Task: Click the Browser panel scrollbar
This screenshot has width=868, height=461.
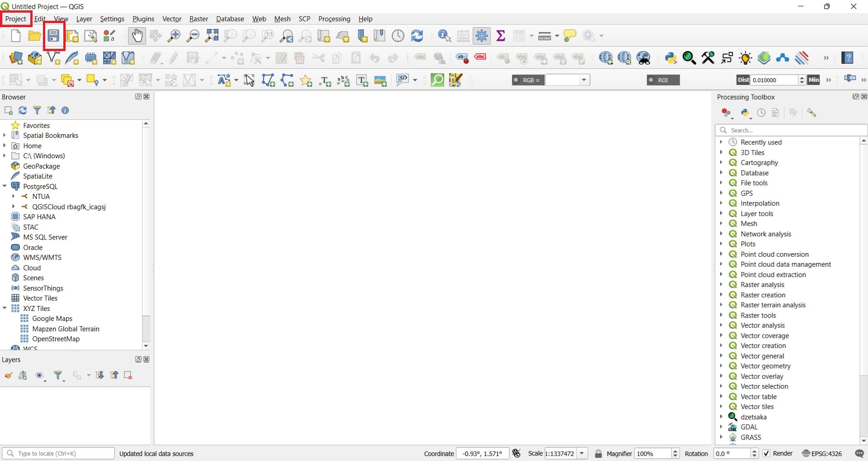Action: (x=146, y=328)
